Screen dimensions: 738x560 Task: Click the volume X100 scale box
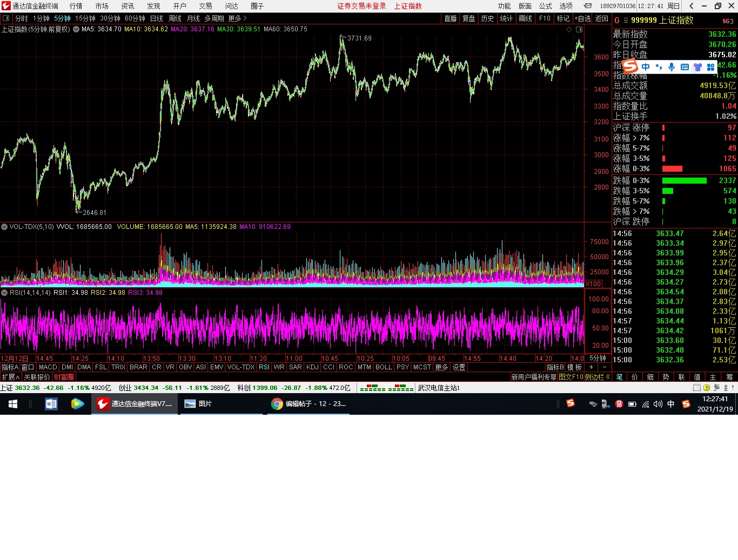click(593, 284)
